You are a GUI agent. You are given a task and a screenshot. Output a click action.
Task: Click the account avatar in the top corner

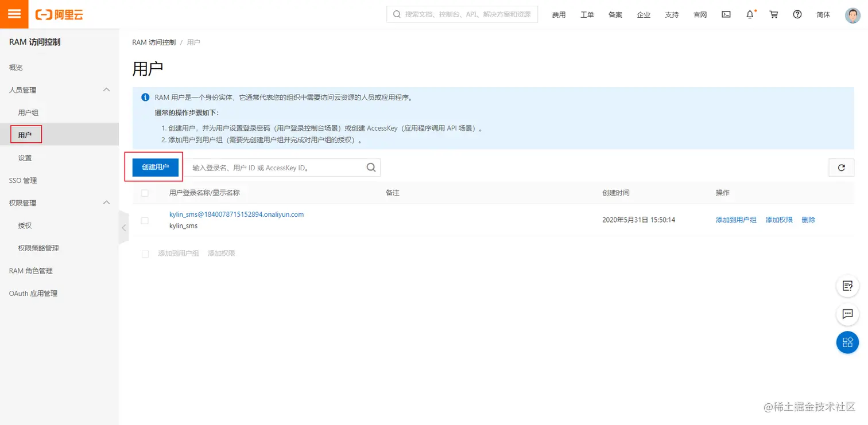(852, 15)
